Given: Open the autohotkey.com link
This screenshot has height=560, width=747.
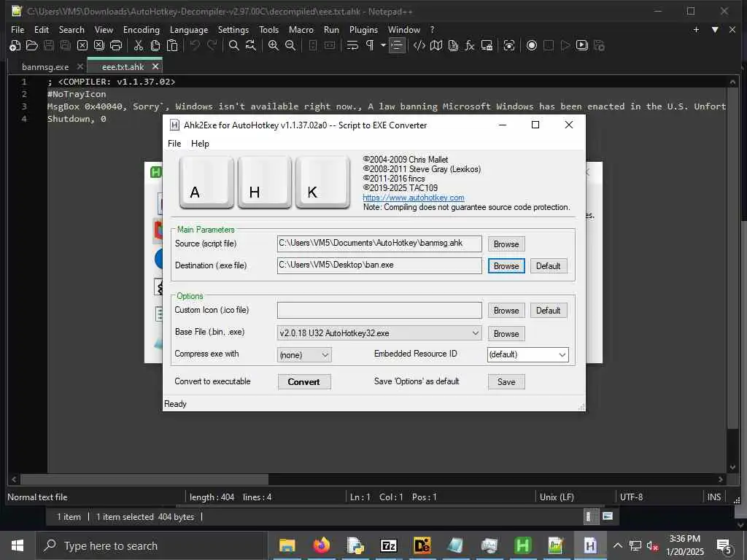Looking at the screenshot, I should point(414,198).
